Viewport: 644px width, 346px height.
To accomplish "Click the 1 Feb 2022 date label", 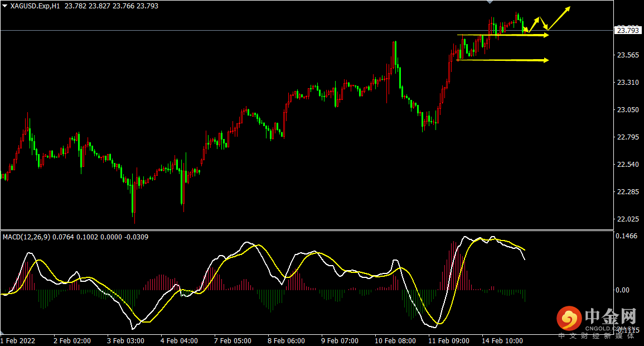I will point(17,340).
